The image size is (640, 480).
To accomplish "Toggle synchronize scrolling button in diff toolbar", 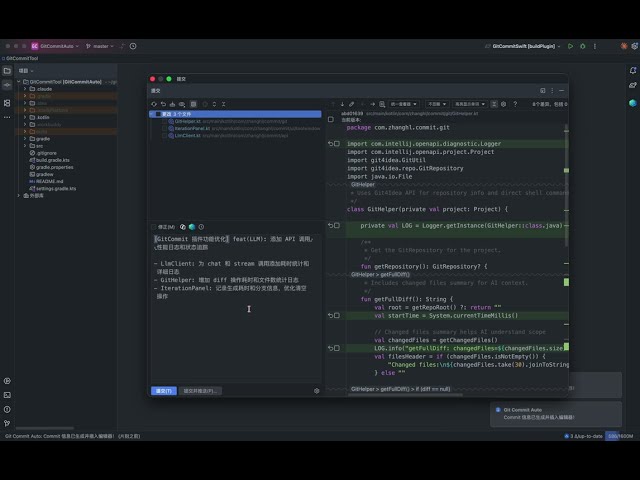I will (494, 104).
